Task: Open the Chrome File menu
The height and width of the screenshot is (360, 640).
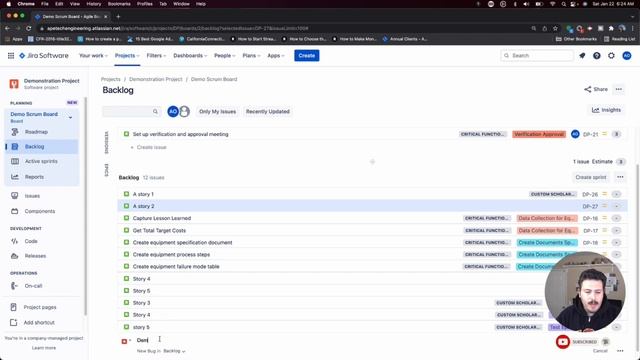Action: coord(45,4)
